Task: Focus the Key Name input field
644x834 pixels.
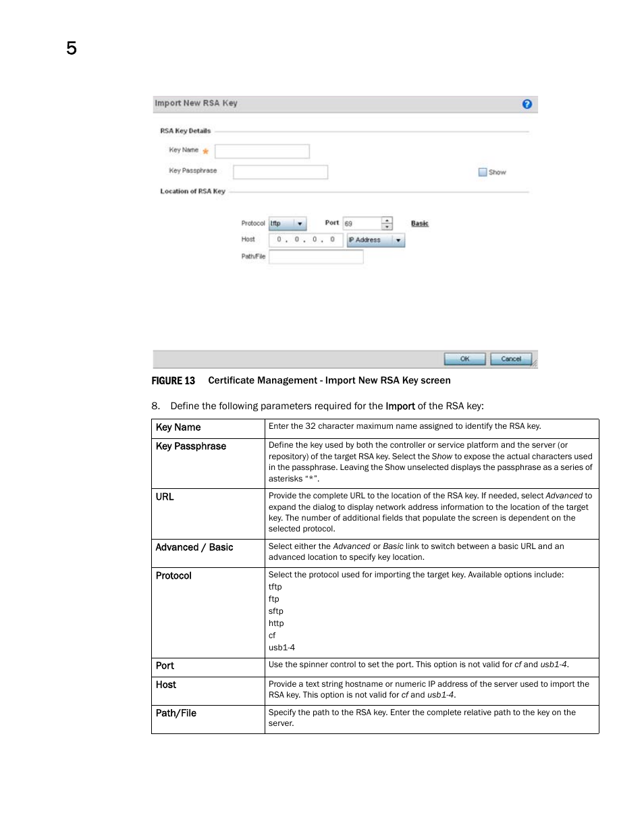Action: click(262, 151)
